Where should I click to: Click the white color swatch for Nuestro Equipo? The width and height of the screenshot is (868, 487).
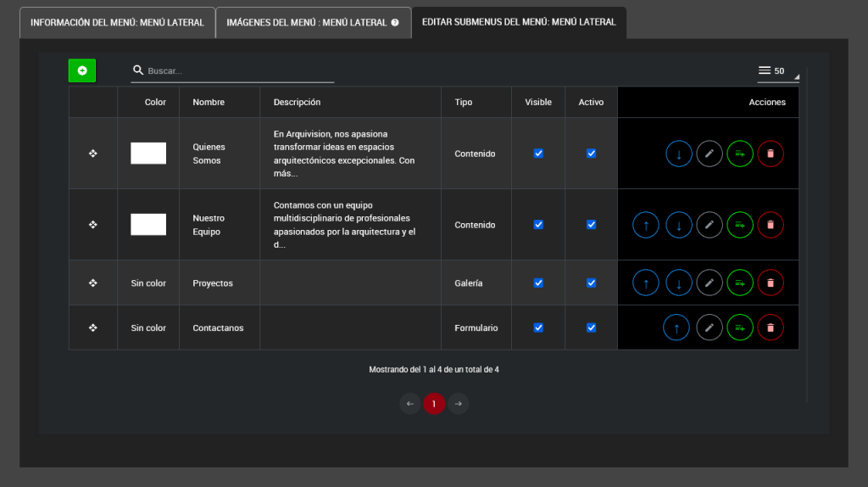click(148, 225)
